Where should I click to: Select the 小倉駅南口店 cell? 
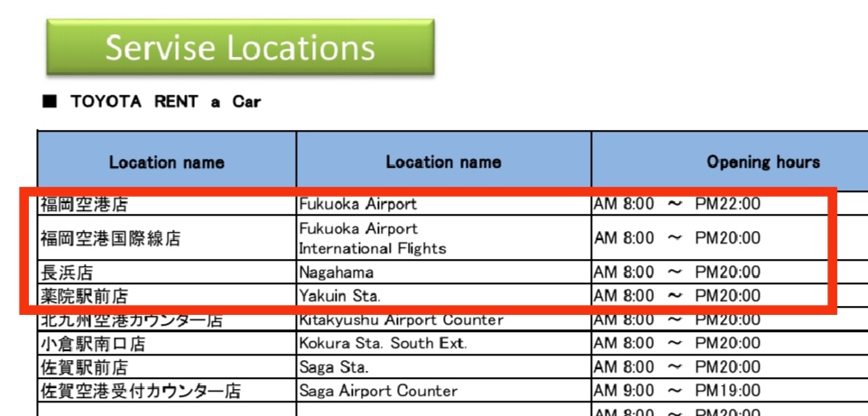point(92,344)
